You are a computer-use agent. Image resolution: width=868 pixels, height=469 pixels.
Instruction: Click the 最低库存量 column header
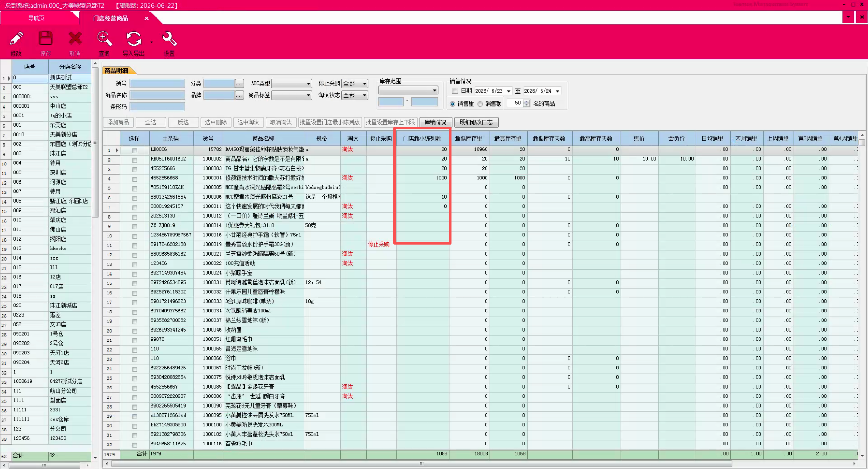tap(469, 138)
